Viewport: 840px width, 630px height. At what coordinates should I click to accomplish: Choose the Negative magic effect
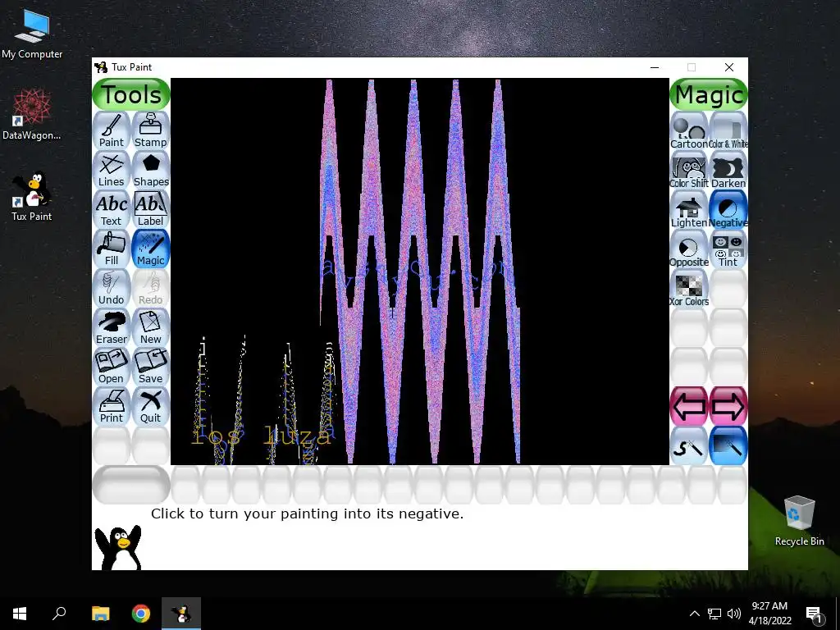[728, 210]
